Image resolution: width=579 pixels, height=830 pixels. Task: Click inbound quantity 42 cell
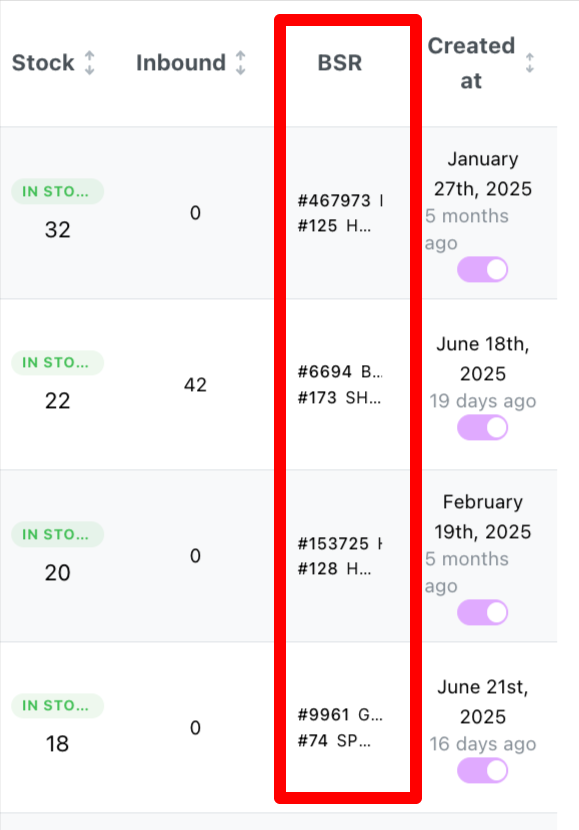pyautogui.click(x=195, y=385)
